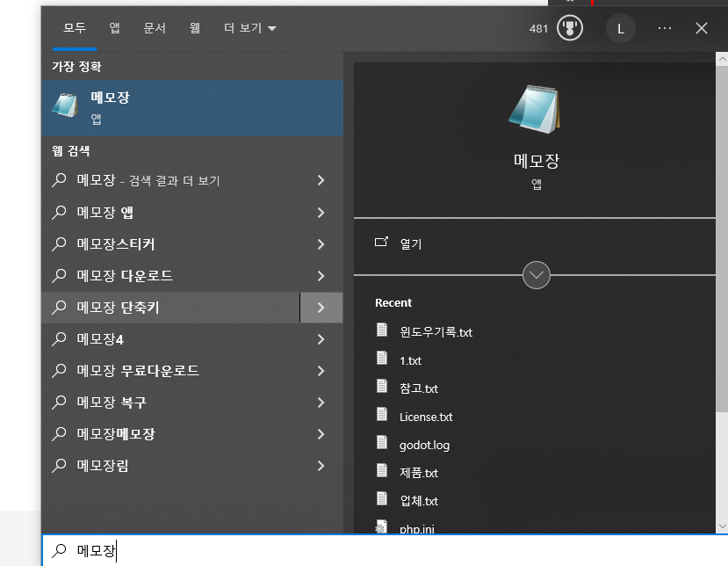Open recent file 참고.txt
The width and height of the screenshot is (728, 566).
pyautogui.click(x=419, y=388)
